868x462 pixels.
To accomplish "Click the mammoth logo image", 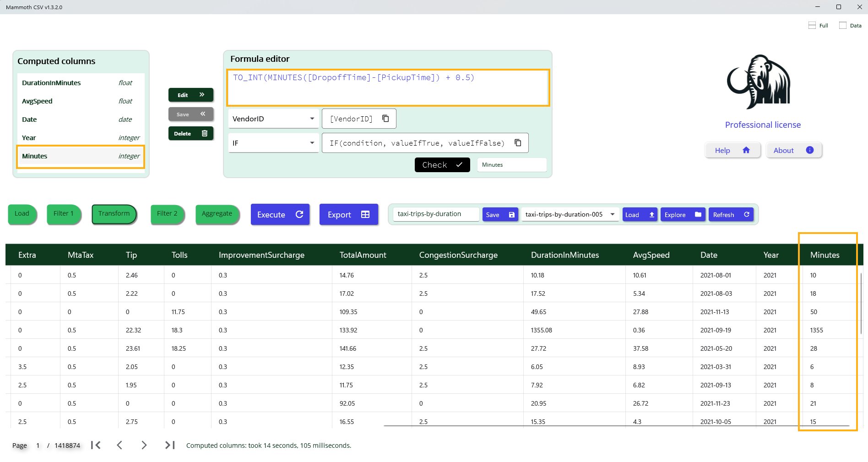I will click(759, 82).
